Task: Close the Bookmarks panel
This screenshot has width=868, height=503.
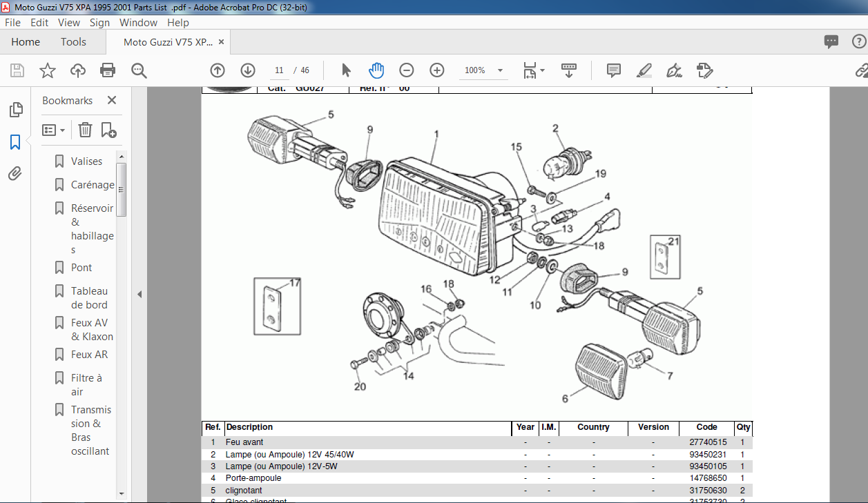Action: point(112,101)
